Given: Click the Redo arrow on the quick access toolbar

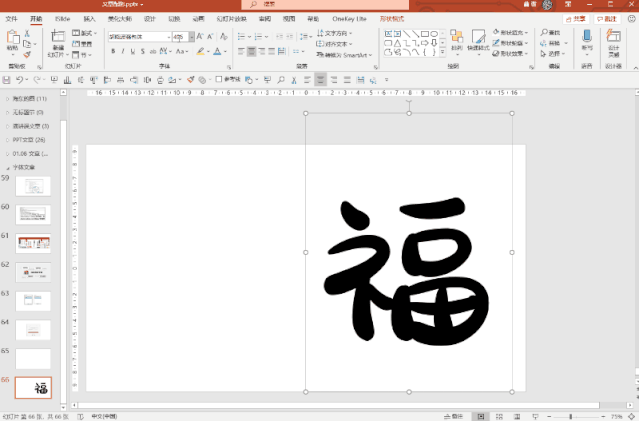Looking at the screenshot, I should pos(37,80).
